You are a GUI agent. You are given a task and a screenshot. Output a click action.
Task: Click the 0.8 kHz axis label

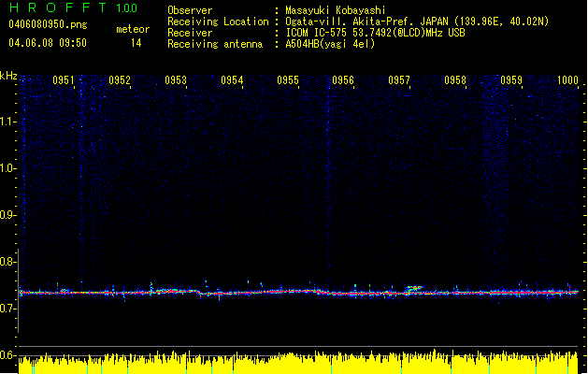click(8, 262)
